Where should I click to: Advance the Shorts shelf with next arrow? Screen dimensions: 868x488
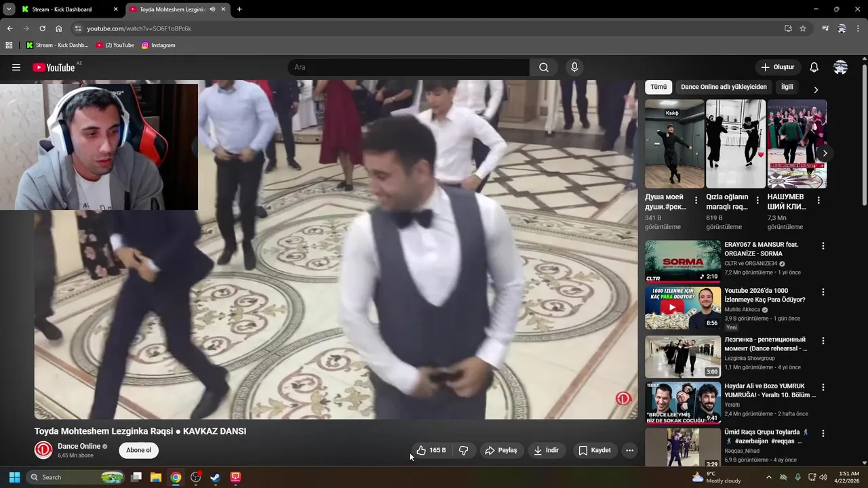tap(825, 153)
